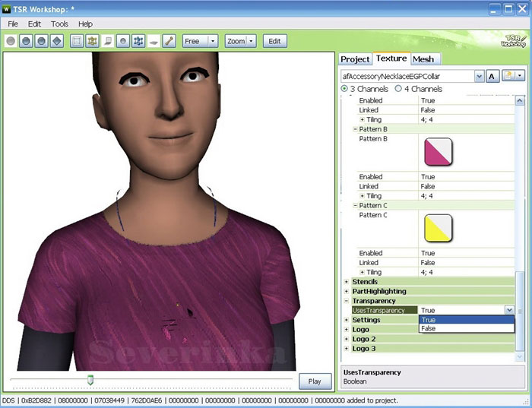
Task: Click the pink Pattern B swatch
Action: coord(437,153)
